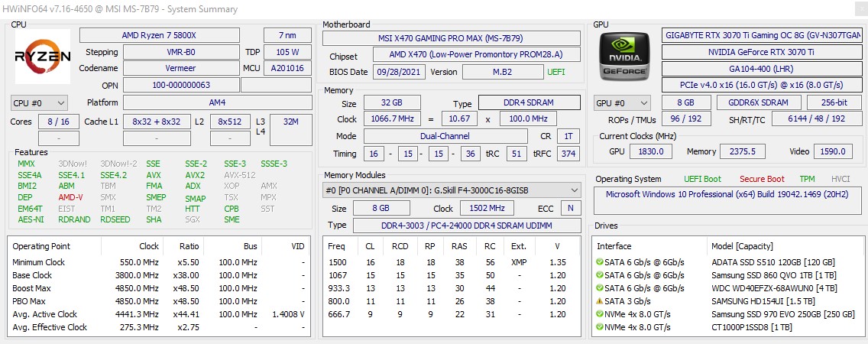Click the TPM indicator label
Viewport: 868px width, 344px height.
(x=807, y=179)
